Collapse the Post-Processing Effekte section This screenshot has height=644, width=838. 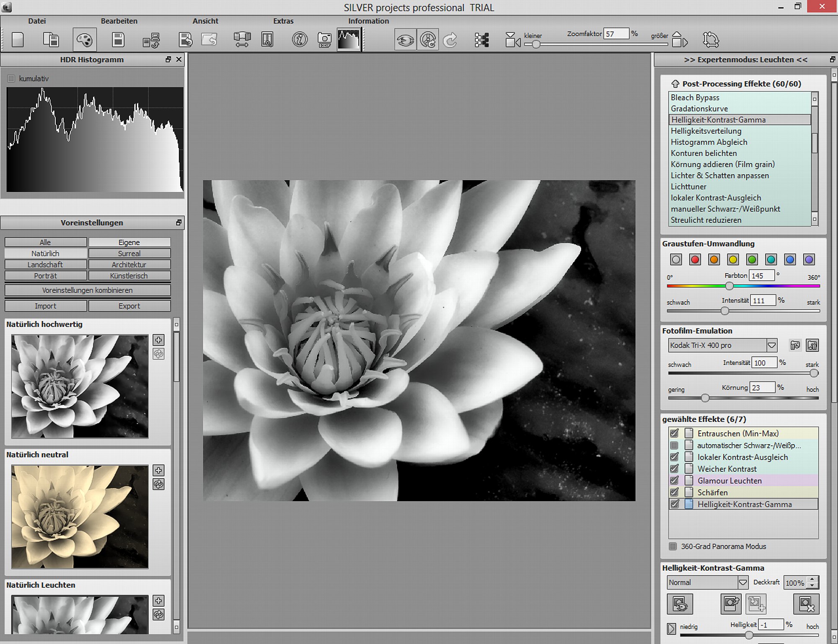pos(675,84)
